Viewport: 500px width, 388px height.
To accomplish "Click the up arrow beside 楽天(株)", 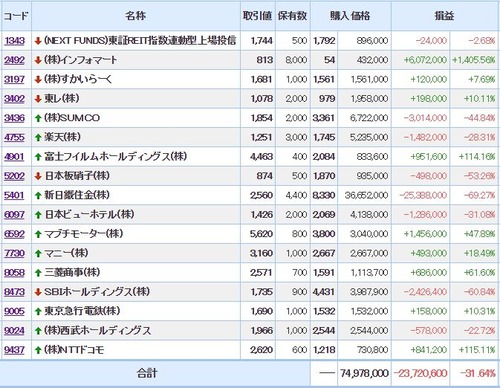I will tap(38, 138).
